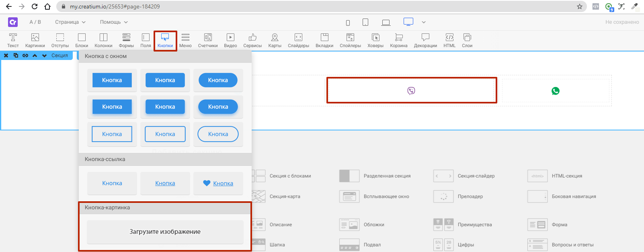This screenshot has width=644, height=252.
Task: Select the Ховеры tool
Action: click(x=375, y=41)
